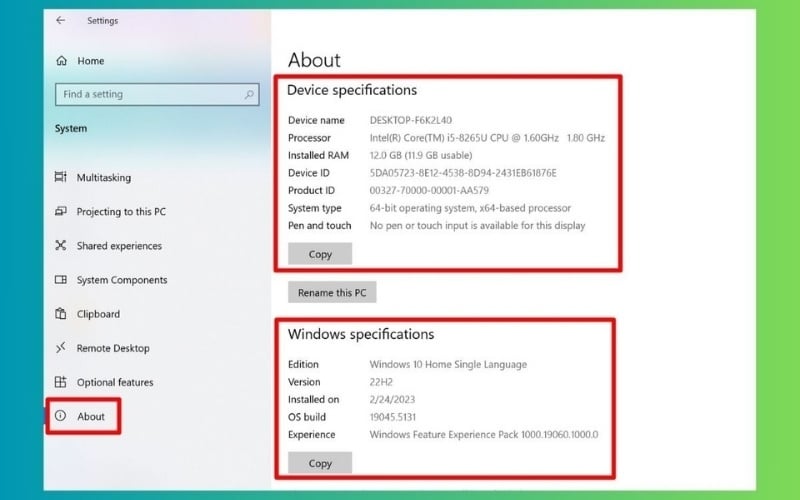
Task: Go to Home label in sidebar
Action: coord(91,61)
